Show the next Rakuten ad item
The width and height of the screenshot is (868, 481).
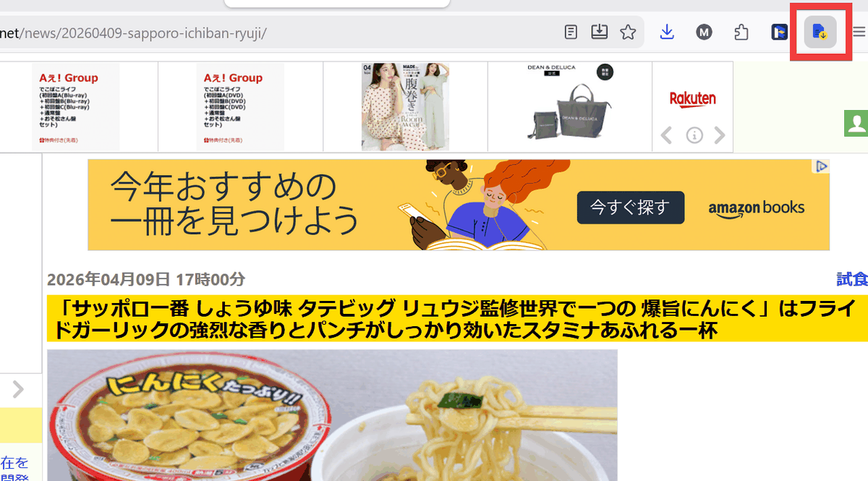click(720, 135)
